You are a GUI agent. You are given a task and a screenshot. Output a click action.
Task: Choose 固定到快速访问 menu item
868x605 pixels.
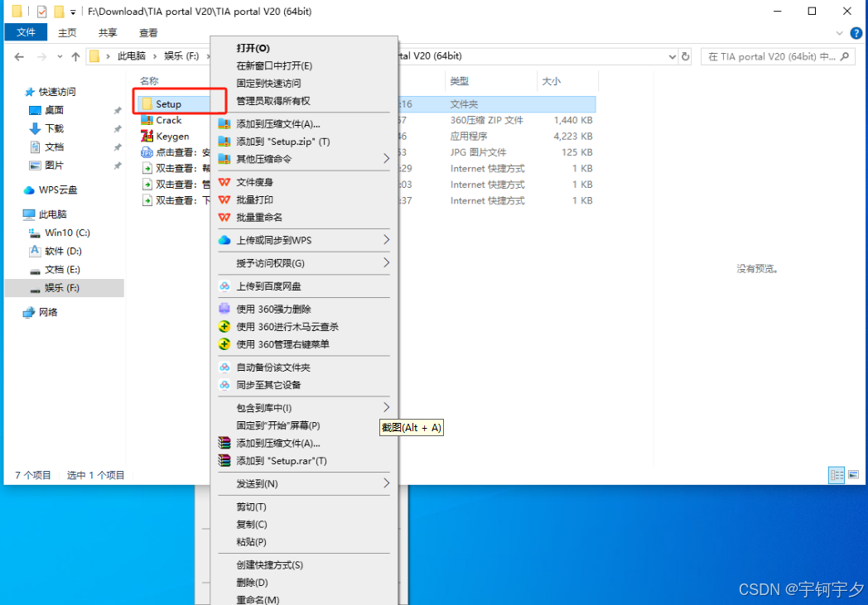[268, 84]
